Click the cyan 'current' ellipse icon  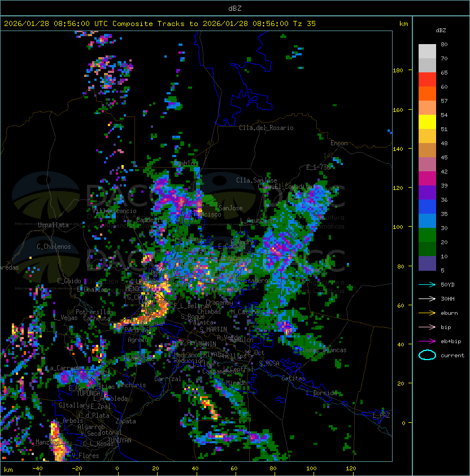tap(427, 355)
